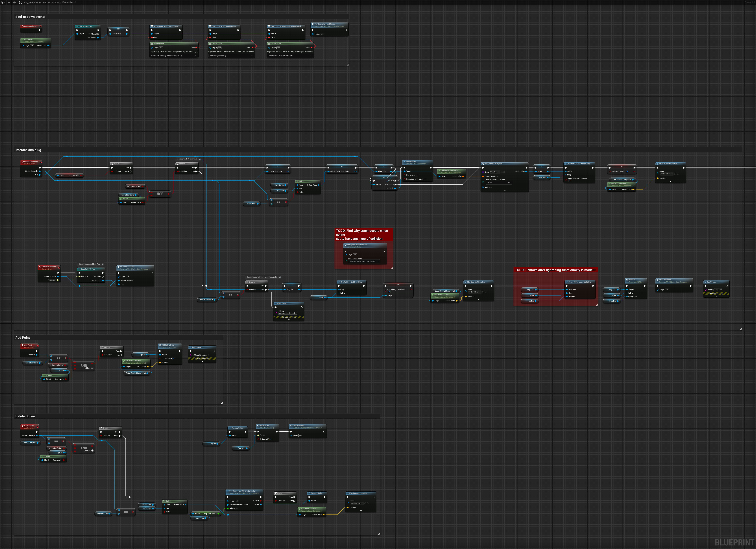Open the DeleteSpline(MotionController) signature dropdown
This screenshot has height=549, width=756.
290,56
